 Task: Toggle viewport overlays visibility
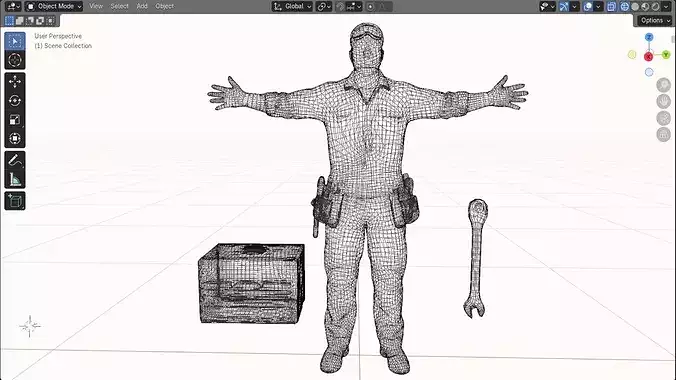click(588, 6)
